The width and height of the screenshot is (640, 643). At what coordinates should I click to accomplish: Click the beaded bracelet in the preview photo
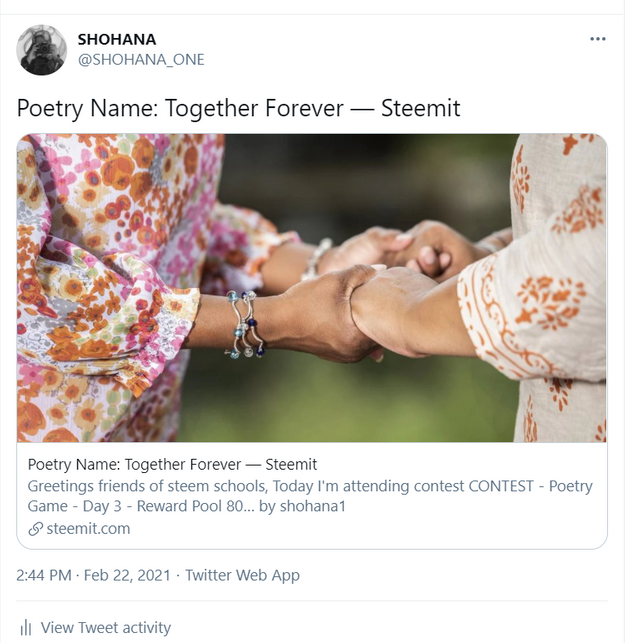(x=246, y=324)
